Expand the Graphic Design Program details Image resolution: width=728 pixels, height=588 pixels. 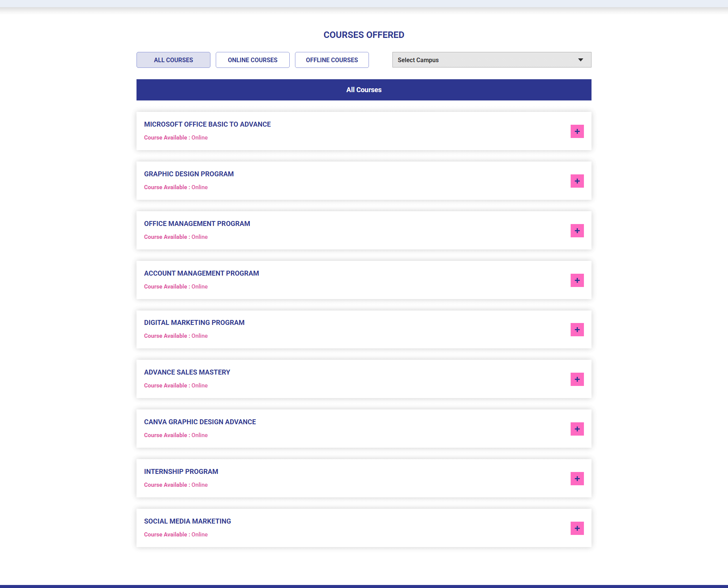click(x=577, y=181)
